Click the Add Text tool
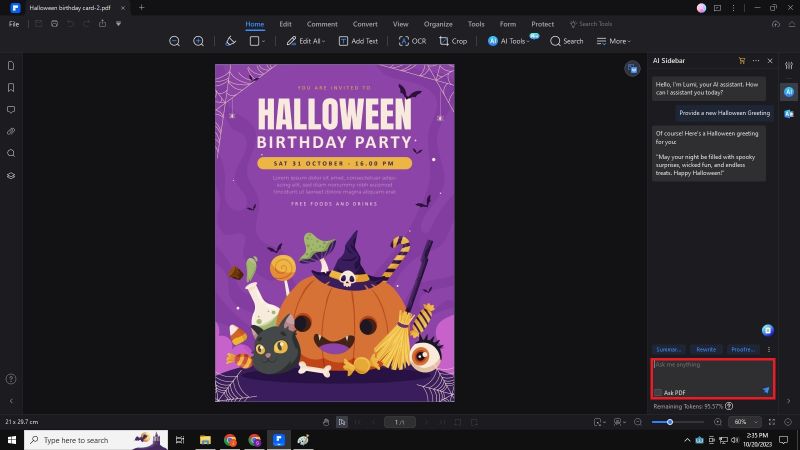The height and width of the screenshot is (450, 800). coord(357,41)
